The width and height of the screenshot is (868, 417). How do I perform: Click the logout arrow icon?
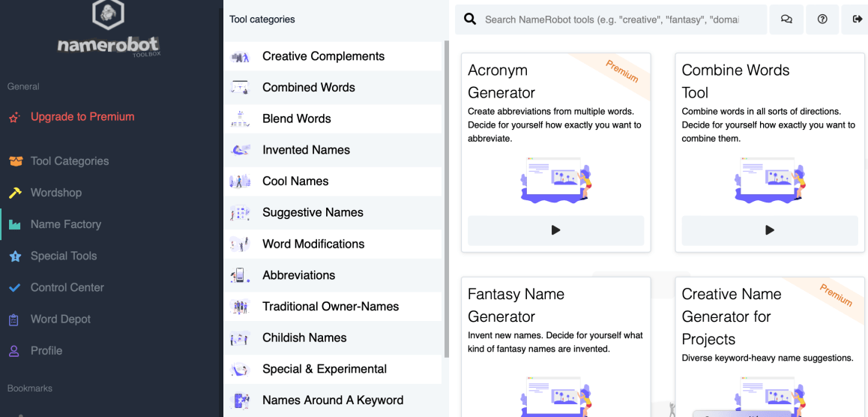pyautogui.click(x=858, y=19)
